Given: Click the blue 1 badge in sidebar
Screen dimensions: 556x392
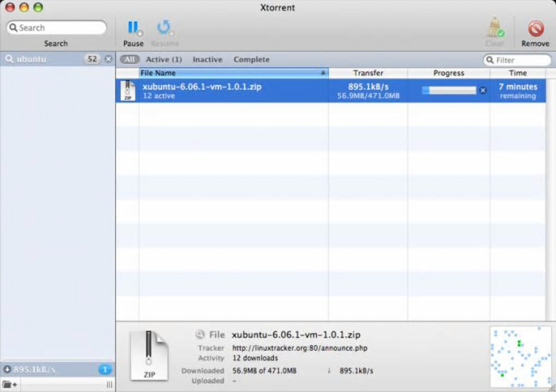Looking at the screenshot, I should (x=105, y=369).
